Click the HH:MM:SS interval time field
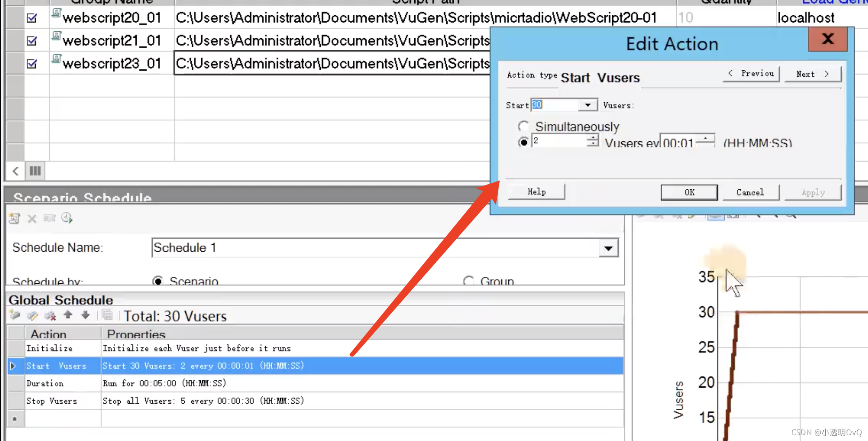The height and width of the screenshot is (441, 868). (679, 141)
